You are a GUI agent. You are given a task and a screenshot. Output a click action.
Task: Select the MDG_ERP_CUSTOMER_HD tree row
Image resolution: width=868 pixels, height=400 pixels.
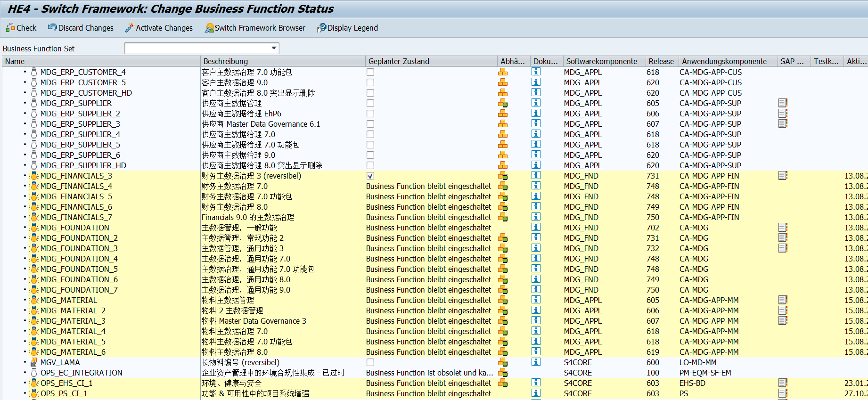pyautogui.click(x=86, y=93)
